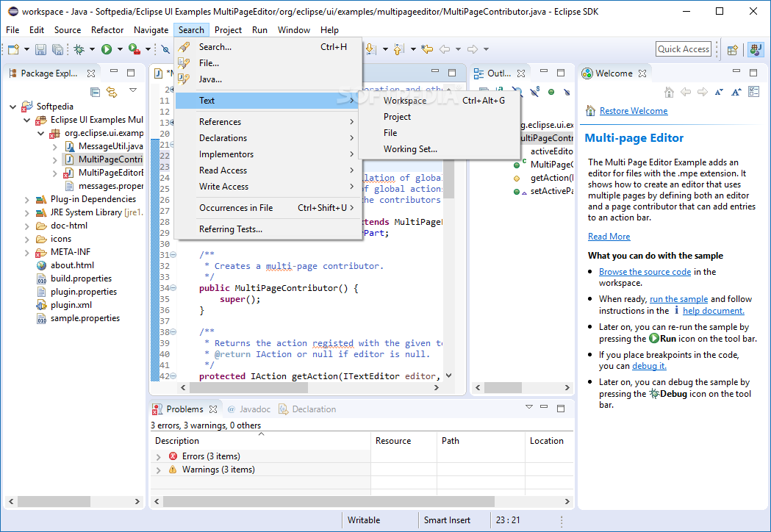Image resolution: width=771 pixels, height=532 pixels.
Task: Expand the JRE System Library node
Action: [x=27, y=213]
